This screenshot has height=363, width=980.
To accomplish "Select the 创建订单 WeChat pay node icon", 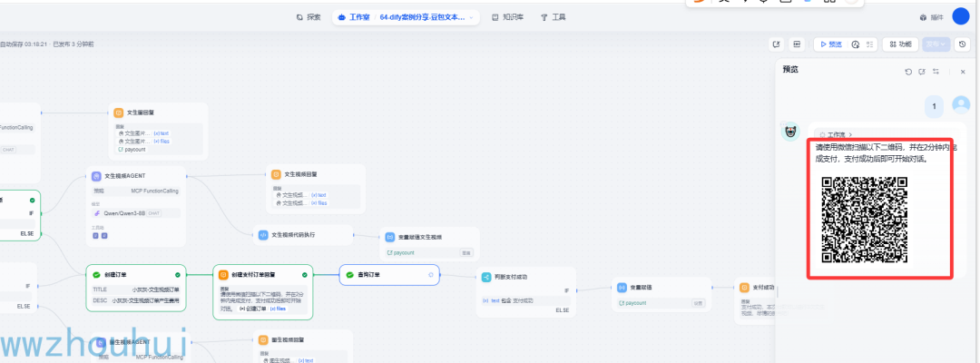I will pyautogui.click(x=97, y=274).
